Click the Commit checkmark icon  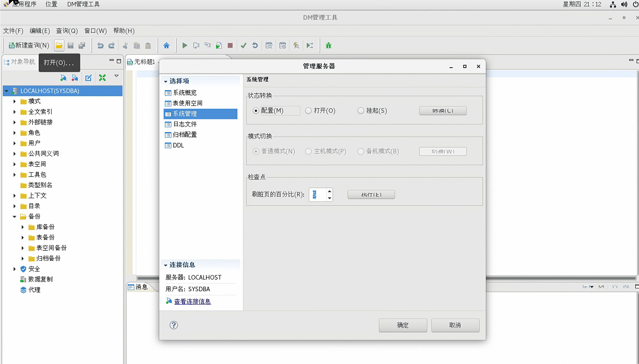tap(243, 45)
